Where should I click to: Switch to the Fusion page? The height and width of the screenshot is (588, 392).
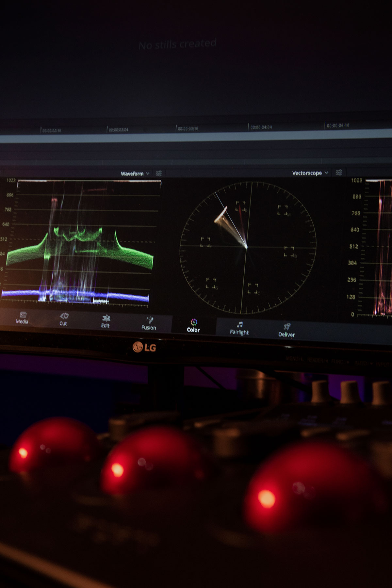click(x=149, y=324)
